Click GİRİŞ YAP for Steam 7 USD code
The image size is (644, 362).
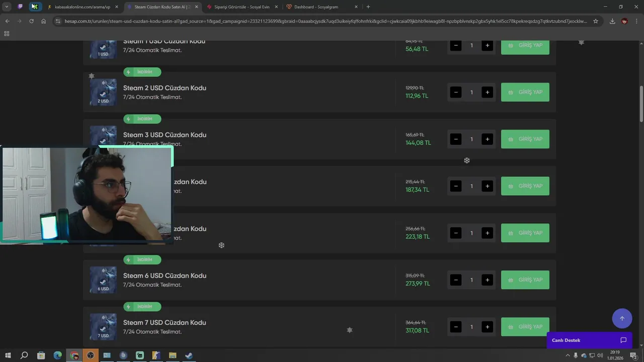tap(525, 327)
